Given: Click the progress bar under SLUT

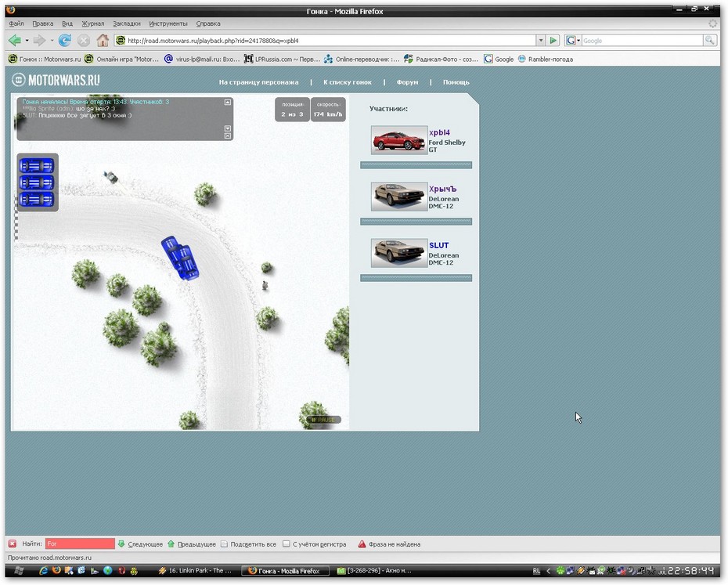Looking at the screenshot, I should (416, 278).
